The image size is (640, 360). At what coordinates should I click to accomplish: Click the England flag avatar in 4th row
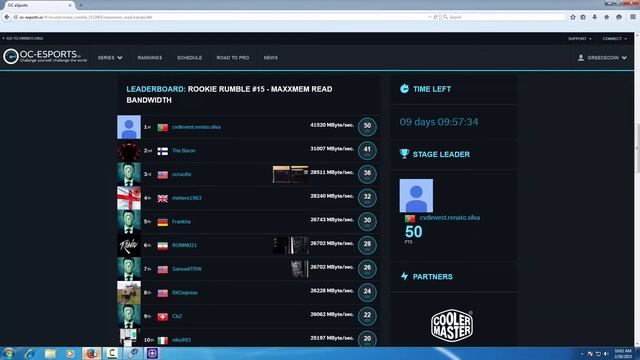pyautogui.click(x=129, y=198)
